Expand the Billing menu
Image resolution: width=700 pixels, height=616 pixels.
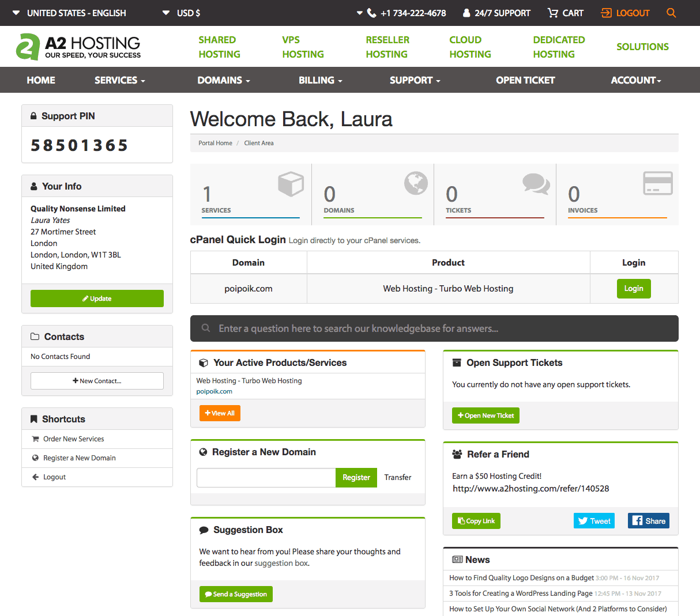(x=321, y=80)
